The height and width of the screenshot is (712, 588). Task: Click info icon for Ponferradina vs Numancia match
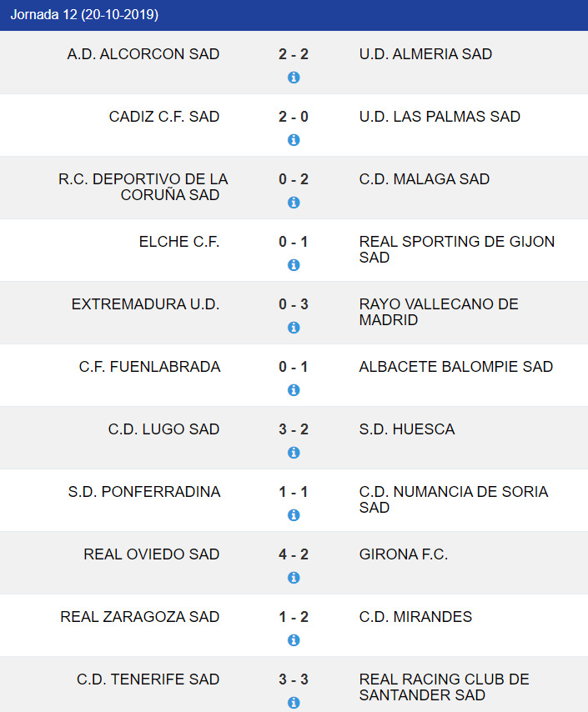(x=294, y=515)
